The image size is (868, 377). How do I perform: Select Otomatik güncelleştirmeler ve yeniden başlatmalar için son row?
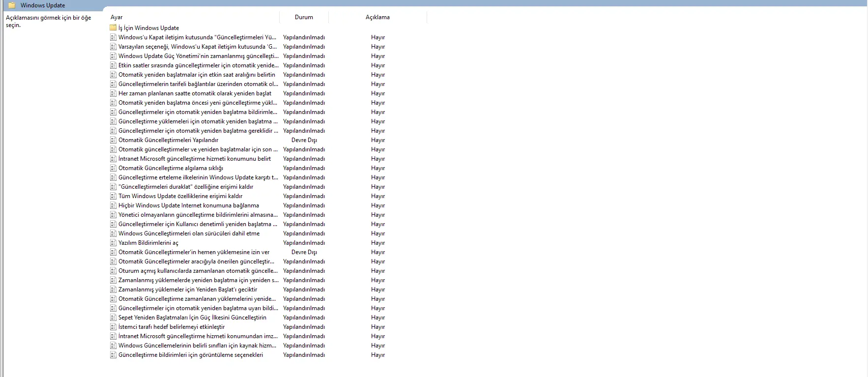(x=198, y=149)
